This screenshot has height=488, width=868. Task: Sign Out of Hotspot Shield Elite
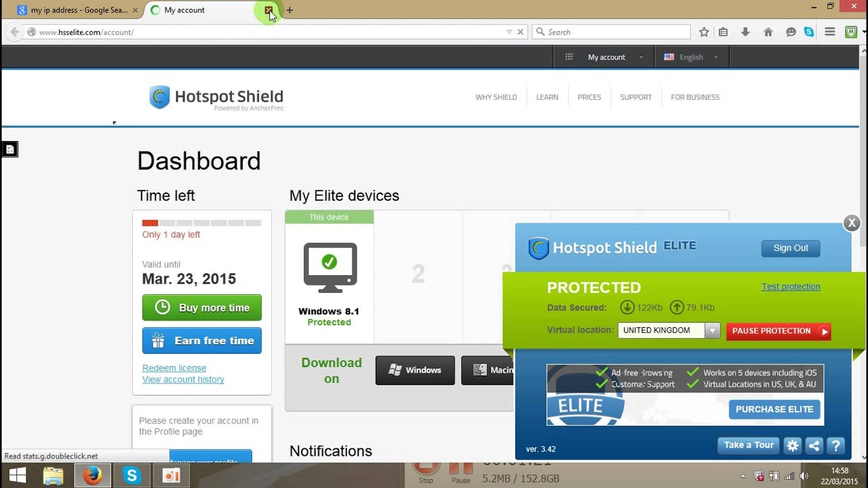tap(791, 248)
